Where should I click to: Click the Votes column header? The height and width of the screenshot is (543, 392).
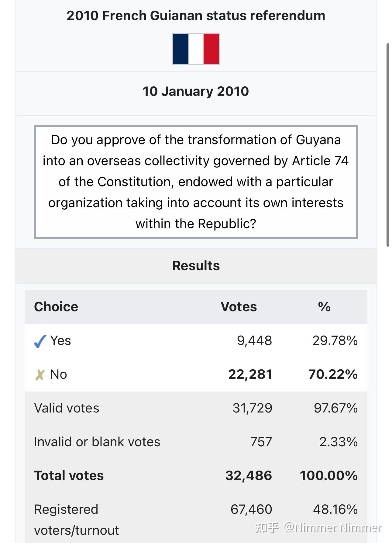pos(239,307)
